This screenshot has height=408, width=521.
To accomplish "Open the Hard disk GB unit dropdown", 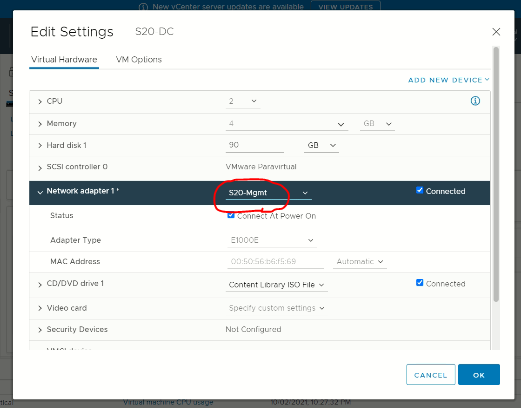I will 321,145.
